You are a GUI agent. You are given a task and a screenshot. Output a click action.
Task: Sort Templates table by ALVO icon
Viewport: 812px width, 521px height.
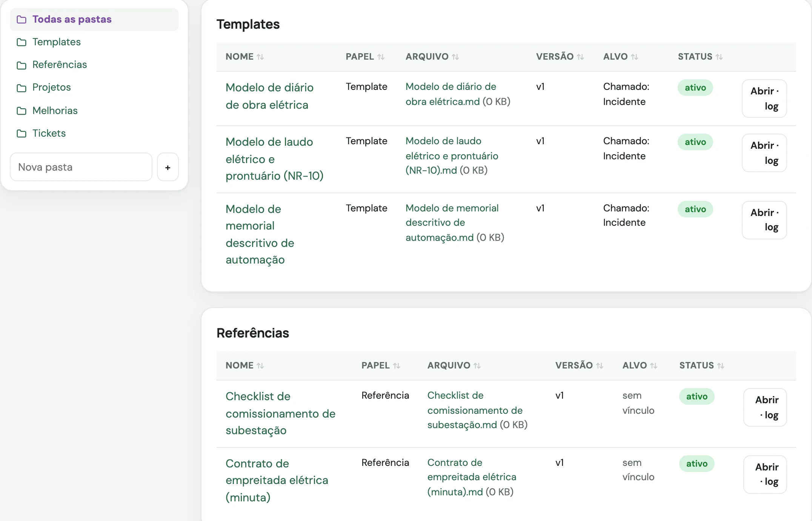pyautogui.click(x=635, y=57)
